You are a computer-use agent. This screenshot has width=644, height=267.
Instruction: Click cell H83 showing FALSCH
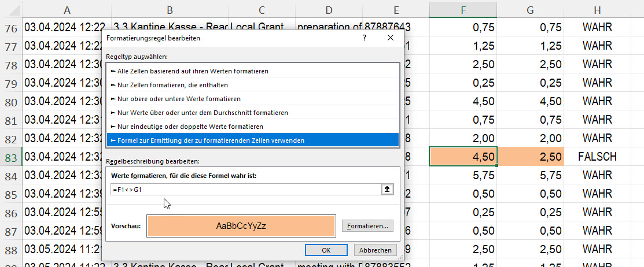598,157
